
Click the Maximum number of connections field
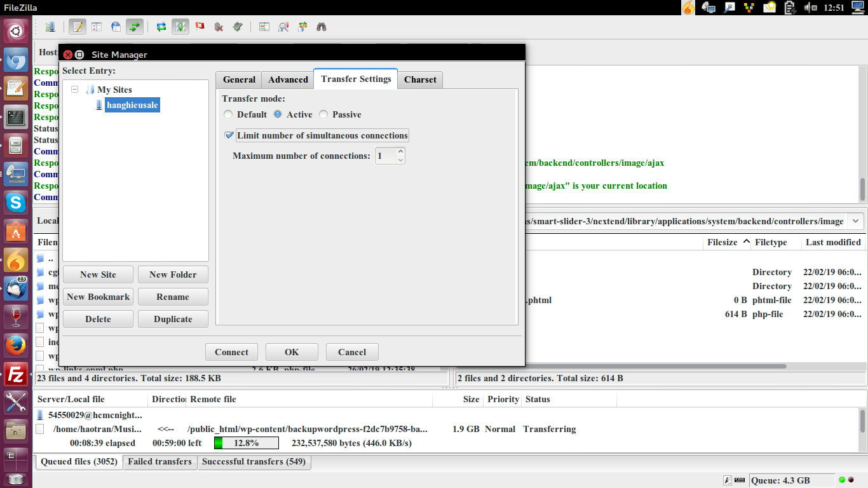[385, 156]
